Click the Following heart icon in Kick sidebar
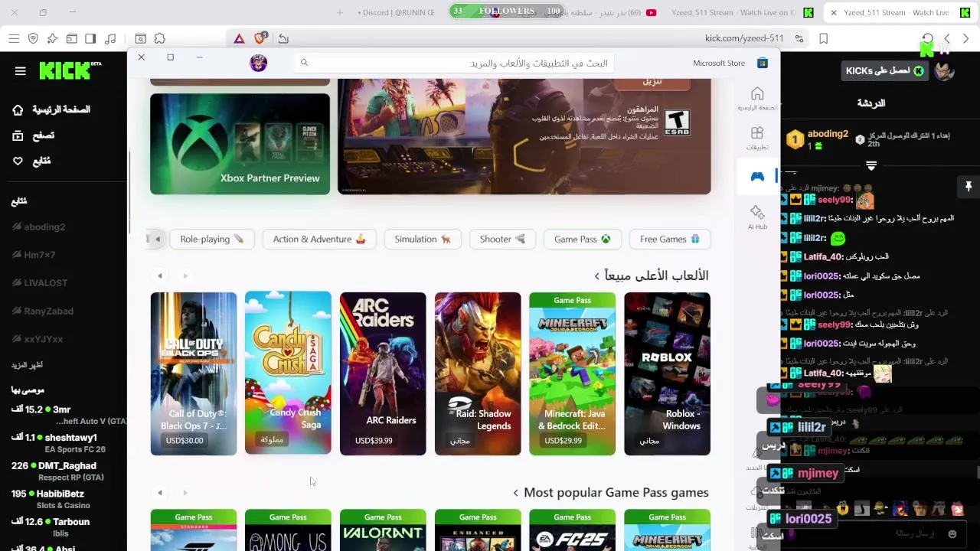This screenshot has height=551, width=980. [18, 161]
